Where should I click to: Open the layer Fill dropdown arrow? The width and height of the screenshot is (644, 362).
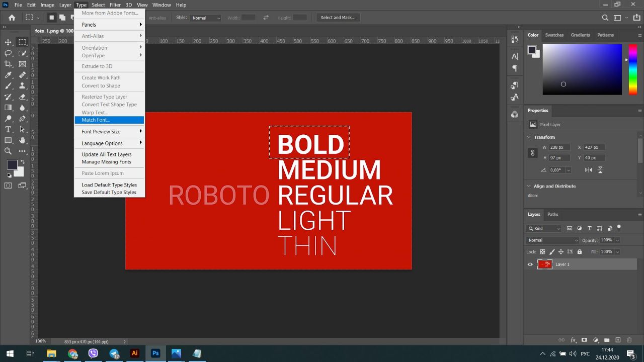point(617,252)
